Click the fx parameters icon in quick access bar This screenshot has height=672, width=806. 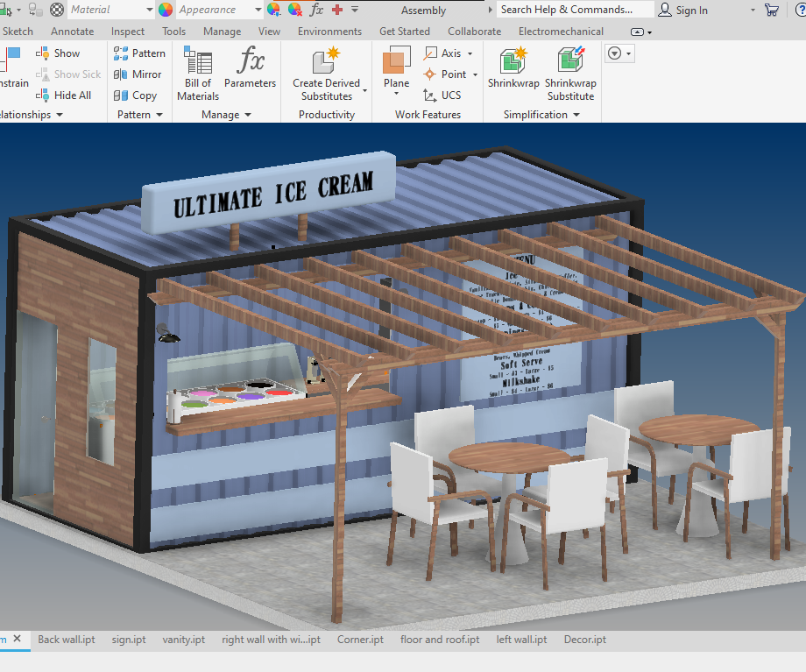[316, 10]
